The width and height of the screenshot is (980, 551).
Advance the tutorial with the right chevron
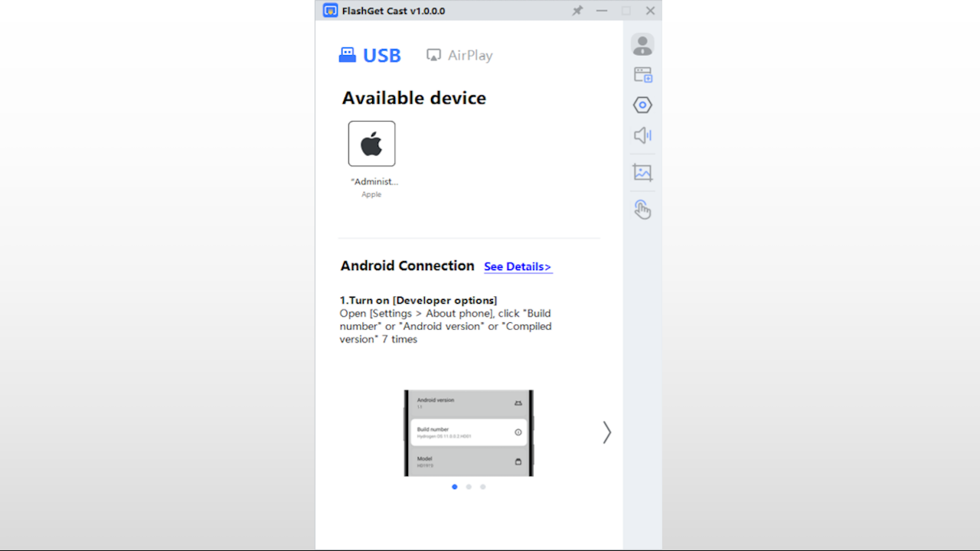pyautogui.click(x=606, y=432)
